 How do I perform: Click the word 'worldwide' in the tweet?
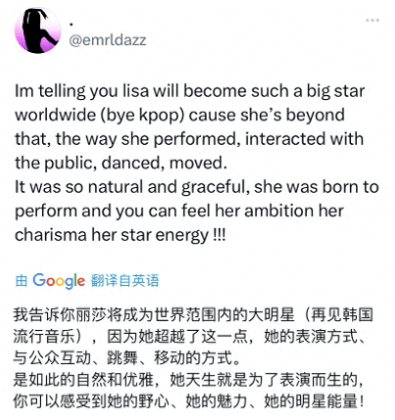coord(55,115)
